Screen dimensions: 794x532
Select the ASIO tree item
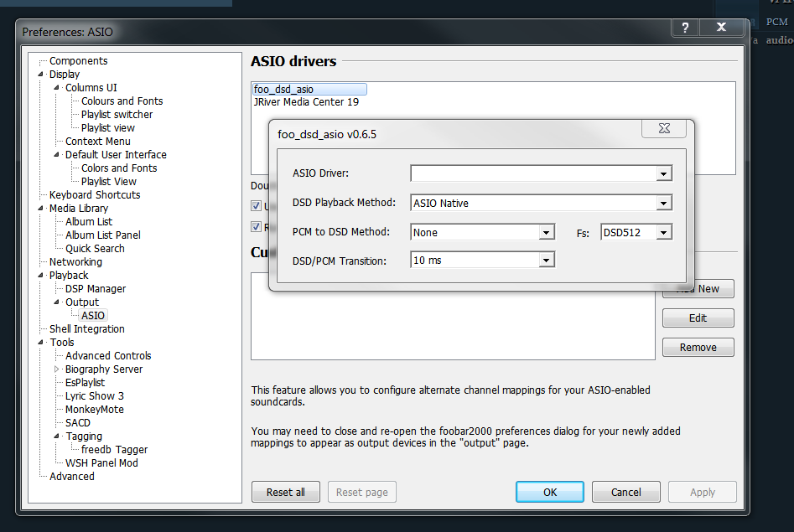[x=93, y=316]
